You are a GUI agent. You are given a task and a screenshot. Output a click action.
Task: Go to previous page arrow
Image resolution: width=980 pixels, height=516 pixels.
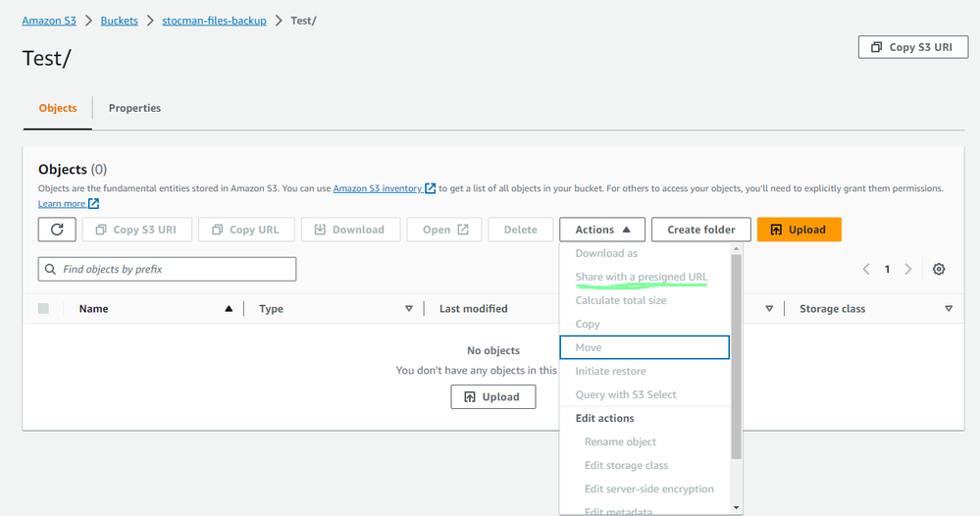click(866, 270)
